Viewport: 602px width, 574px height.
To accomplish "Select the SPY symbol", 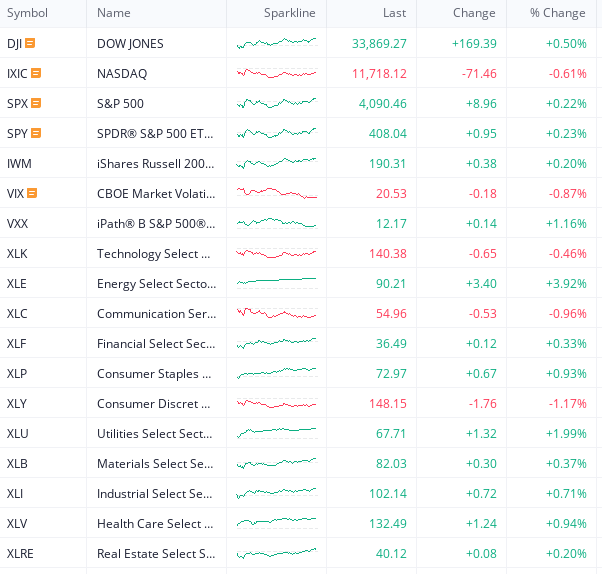I will (17, 134).
